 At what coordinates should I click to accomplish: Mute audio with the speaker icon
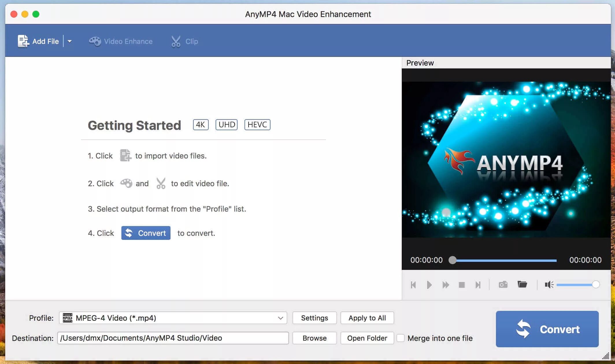click(549, 285)
